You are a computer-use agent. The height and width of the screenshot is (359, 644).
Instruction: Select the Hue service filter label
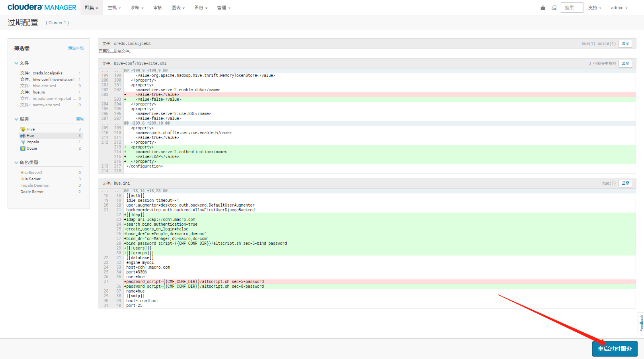click(30, 136)
